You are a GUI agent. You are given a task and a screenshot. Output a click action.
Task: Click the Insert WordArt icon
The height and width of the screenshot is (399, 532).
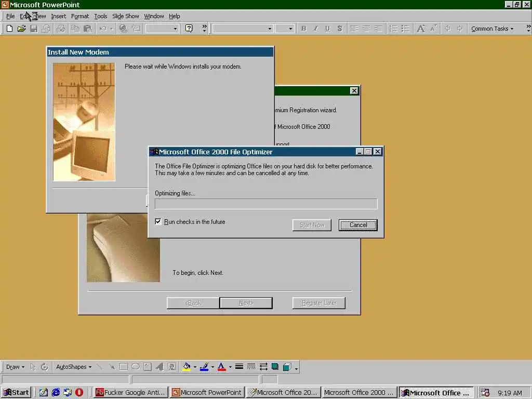point(159,366)
